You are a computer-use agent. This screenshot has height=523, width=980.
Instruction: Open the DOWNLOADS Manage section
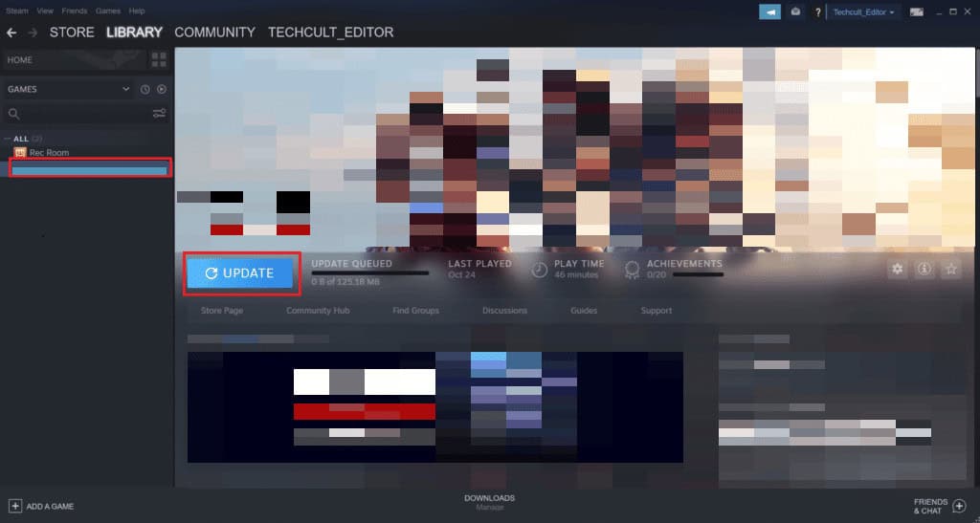tap(489, 502)
